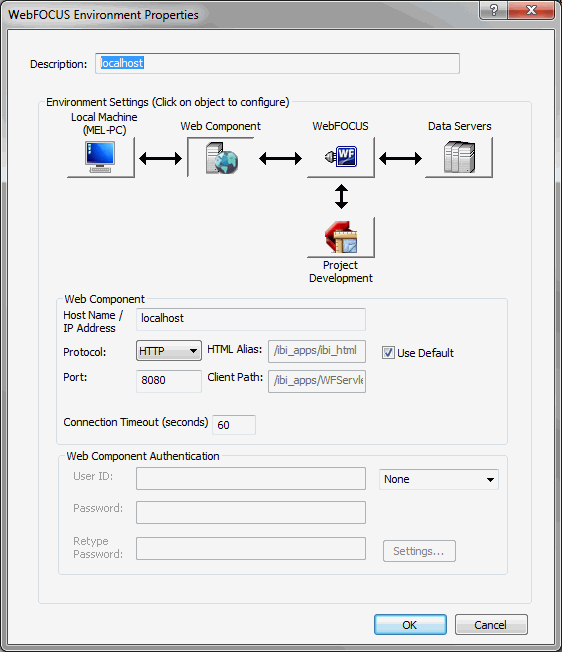Toggle the Use Default checkbox
The height and width of the screenshot is (652, 562).
click(x=388, y=353)
